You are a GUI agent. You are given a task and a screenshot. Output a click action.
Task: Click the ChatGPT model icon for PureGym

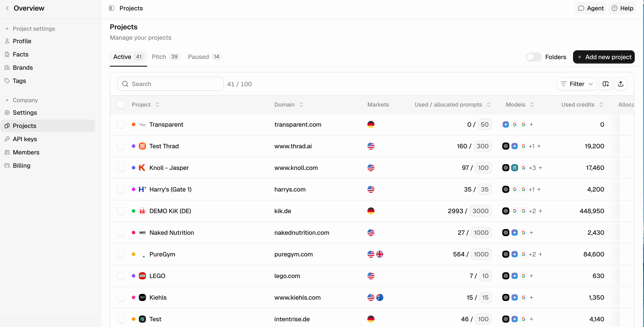click(x=506, y=254)
